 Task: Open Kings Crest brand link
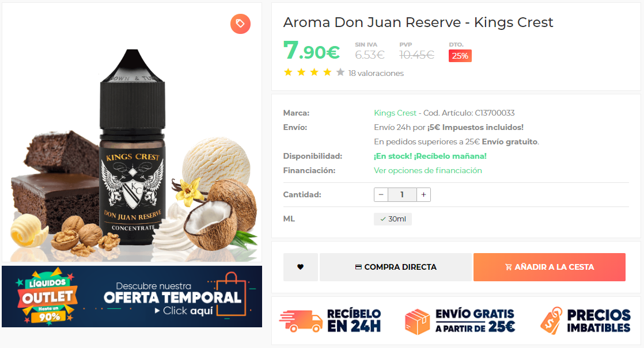tap(395, 113)
